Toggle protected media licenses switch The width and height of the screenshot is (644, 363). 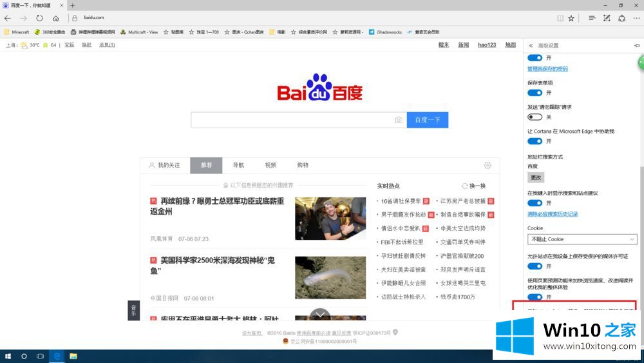point(535,266)
